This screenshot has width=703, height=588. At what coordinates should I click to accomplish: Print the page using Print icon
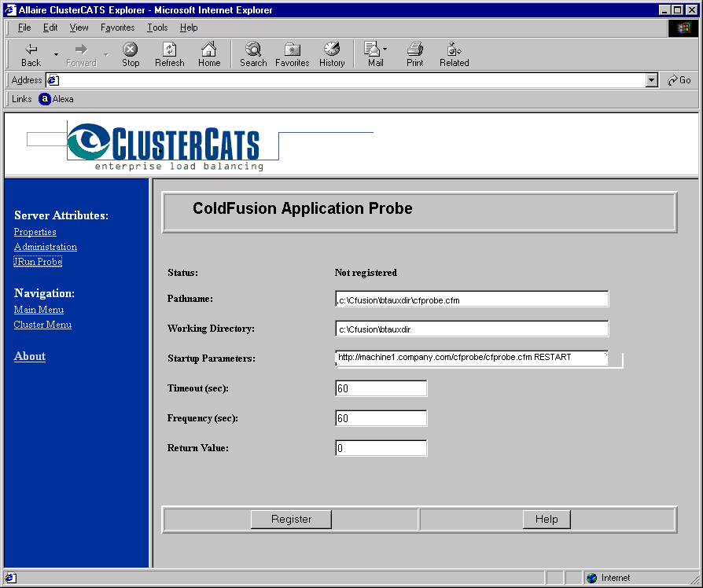pyautogui.click(x=414, y=55)
